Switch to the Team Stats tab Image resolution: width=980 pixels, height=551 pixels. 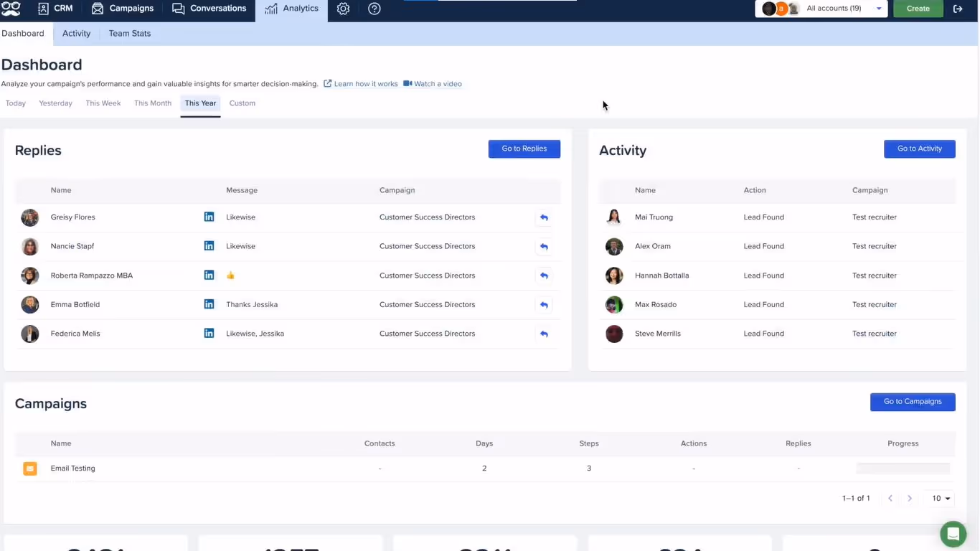tap(129, 33)
